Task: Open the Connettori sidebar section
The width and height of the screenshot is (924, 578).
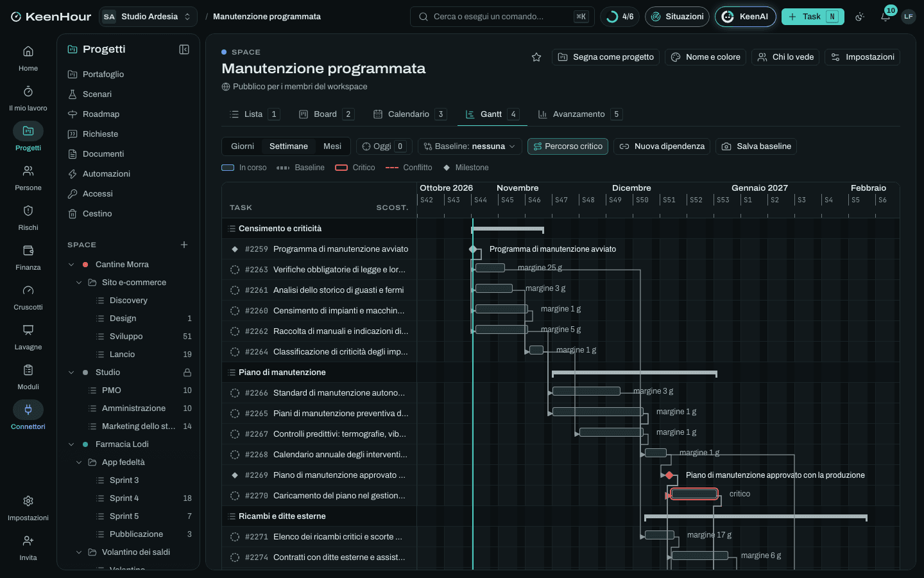Action: click(x=28, y=416)
